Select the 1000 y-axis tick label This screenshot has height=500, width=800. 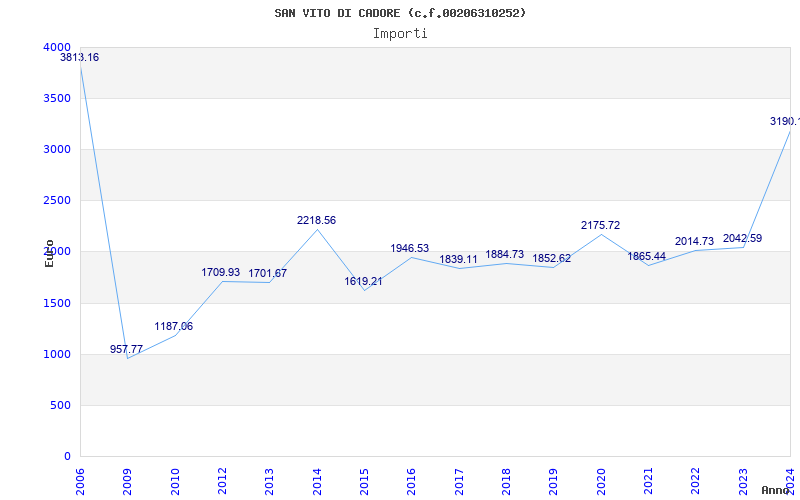[x=57, y=354]
